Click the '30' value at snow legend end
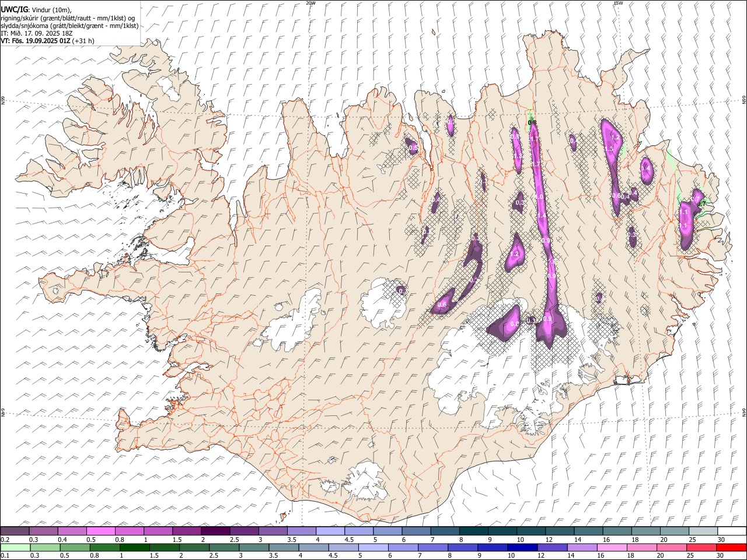Viewport: 747px width, 560px height. 721,539
